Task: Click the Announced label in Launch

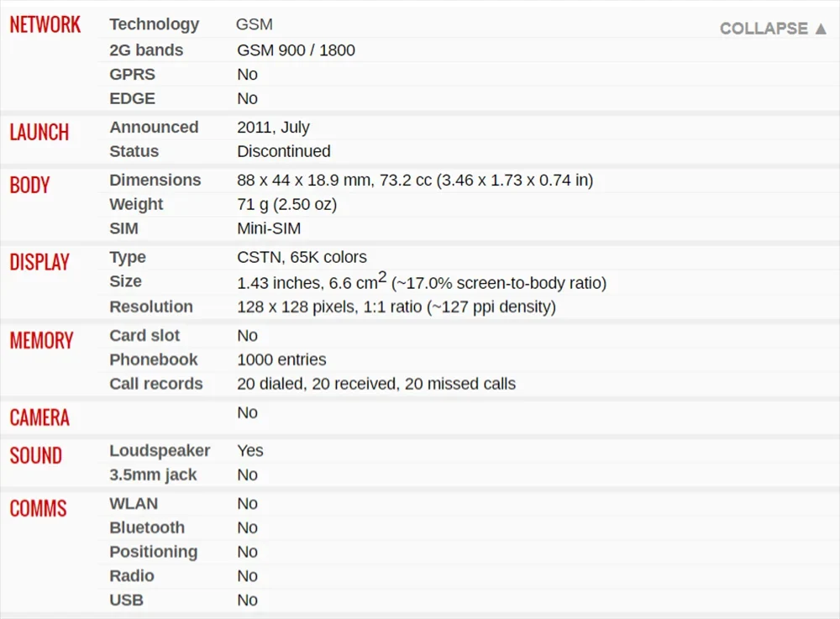Action: click(154, 128)
